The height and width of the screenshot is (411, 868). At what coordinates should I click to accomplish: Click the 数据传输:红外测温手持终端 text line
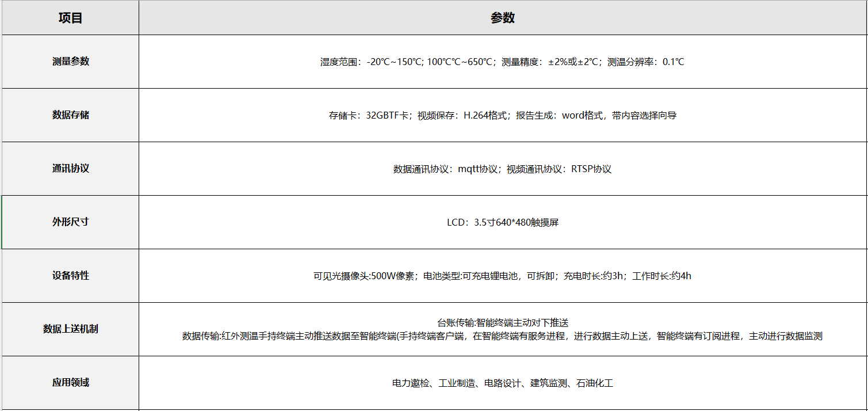(502, 336)
